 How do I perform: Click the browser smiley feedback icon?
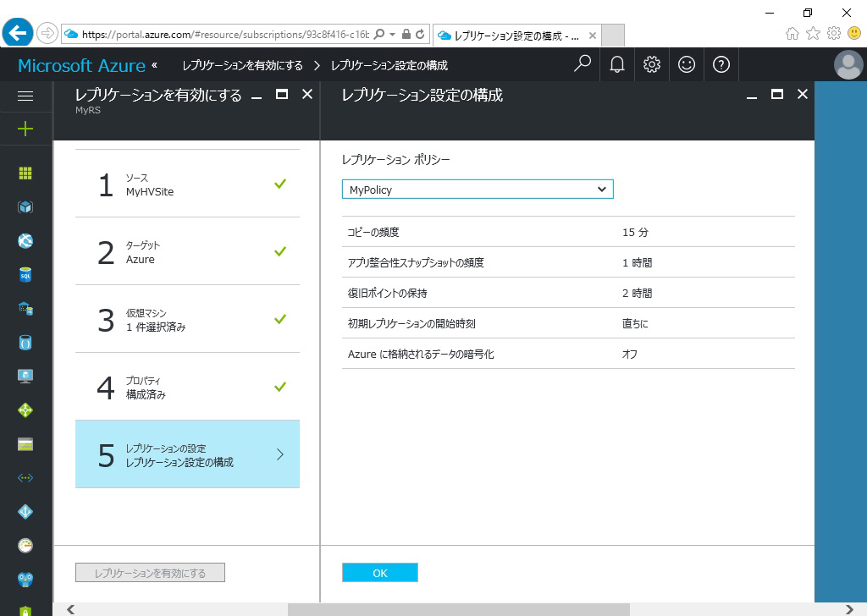[854, 34]
